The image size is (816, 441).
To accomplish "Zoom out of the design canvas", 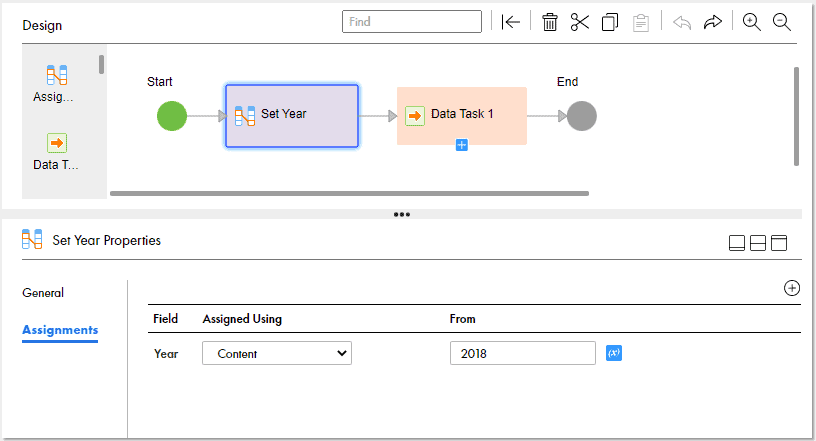I will click(782, 22).
